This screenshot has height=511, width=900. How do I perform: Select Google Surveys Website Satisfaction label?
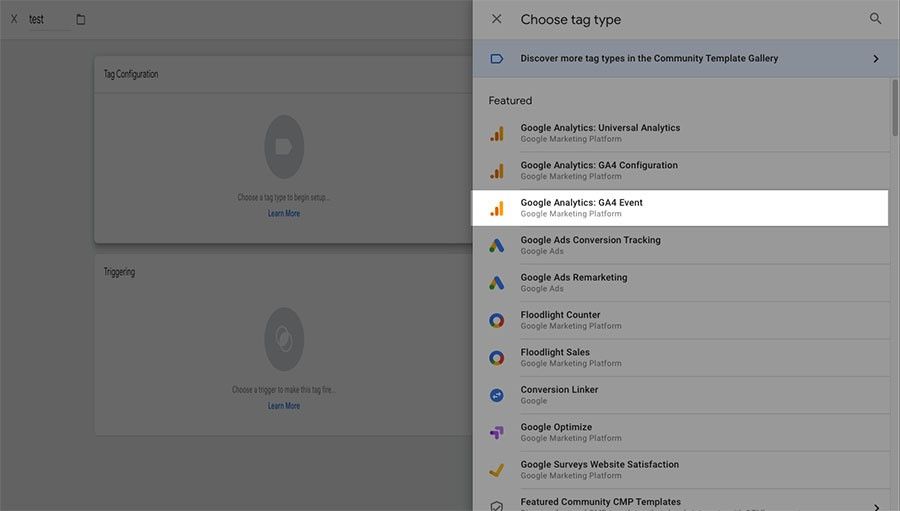[599, 464]
